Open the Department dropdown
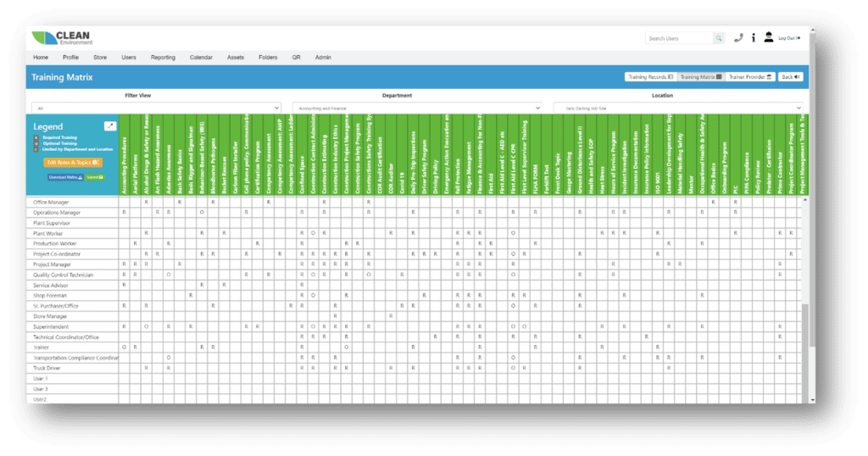Screen dimensions: 868x456 416,108
